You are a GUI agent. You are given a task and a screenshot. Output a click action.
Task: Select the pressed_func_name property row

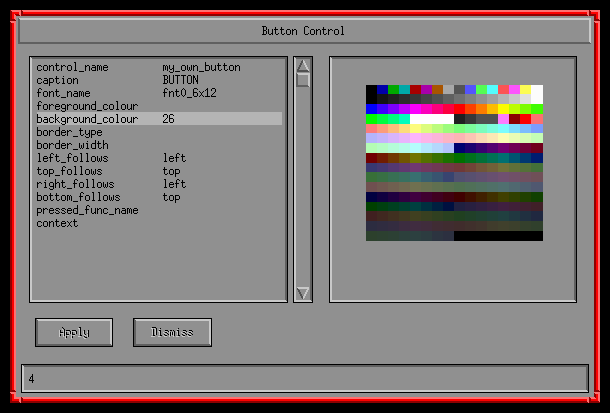click(159, 210)
